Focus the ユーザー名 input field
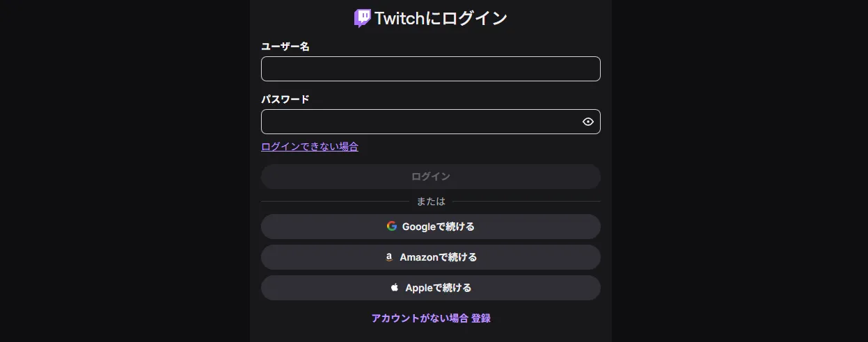This screenshot has height=342, width=868. [x=430, y=69]
